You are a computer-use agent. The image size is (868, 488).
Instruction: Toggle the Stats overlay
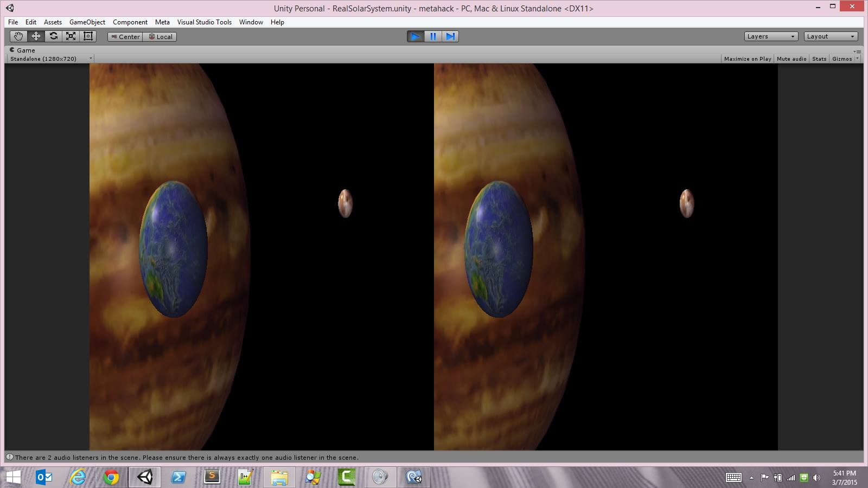click(819, 59)
